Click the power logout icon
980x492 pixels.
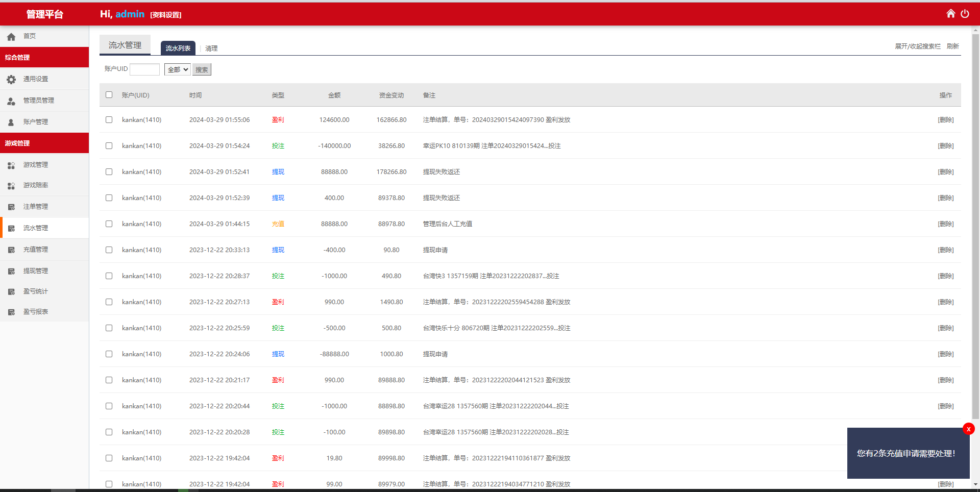click(965, 14)
